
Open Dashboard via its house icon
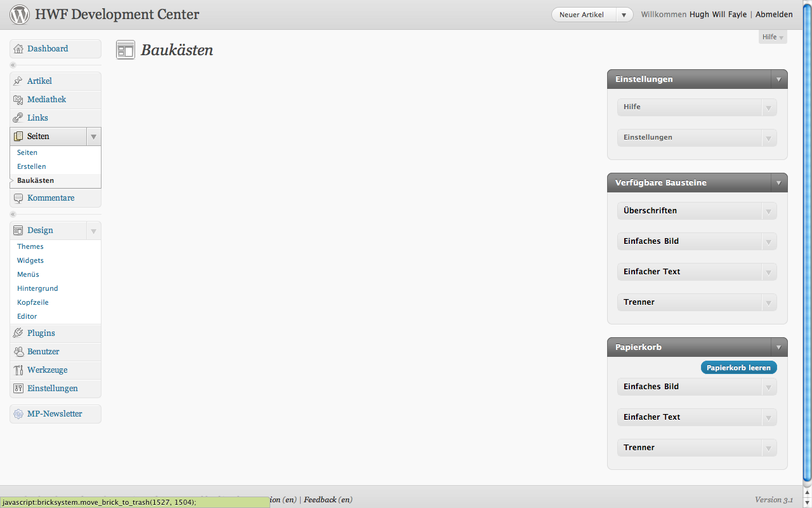pyautogui.click(x=18, y=49)
